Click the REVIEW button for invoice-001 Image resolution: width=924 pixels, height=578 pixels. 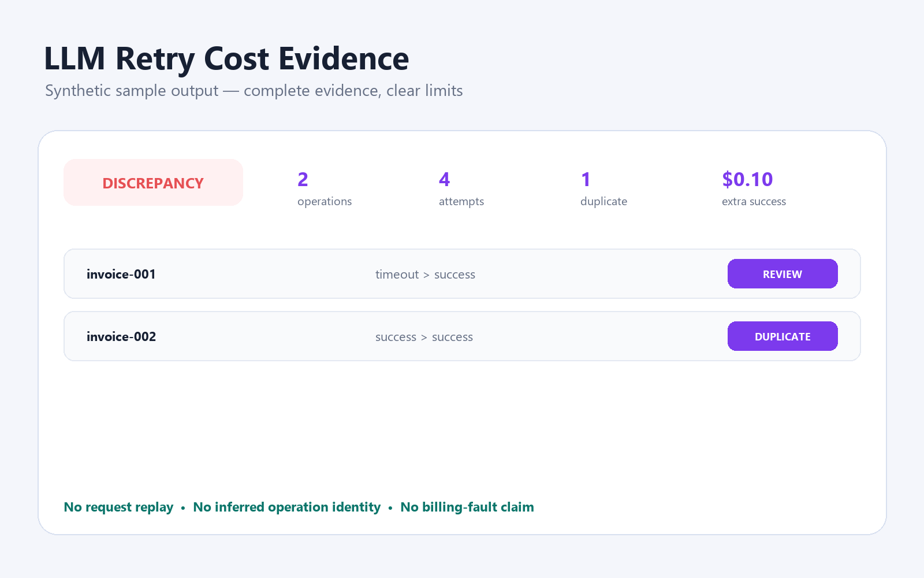coord(783,274)
